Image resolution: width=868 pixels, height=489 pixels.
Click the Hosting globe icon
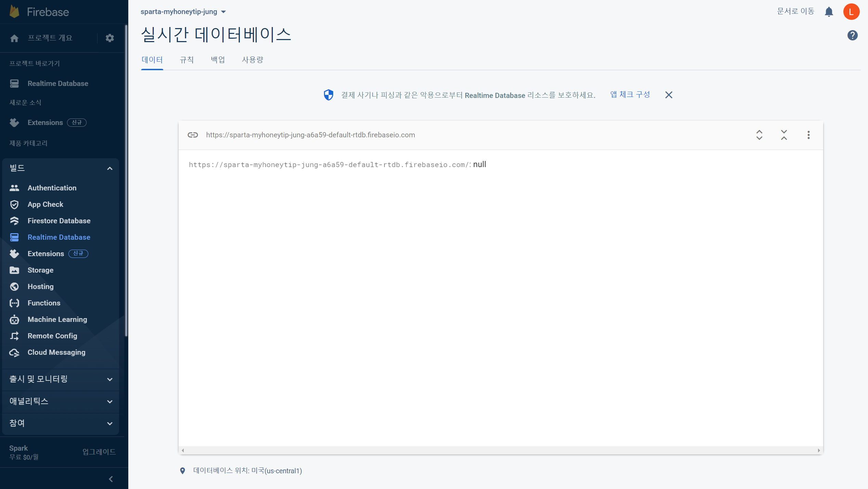pos(14,287)
